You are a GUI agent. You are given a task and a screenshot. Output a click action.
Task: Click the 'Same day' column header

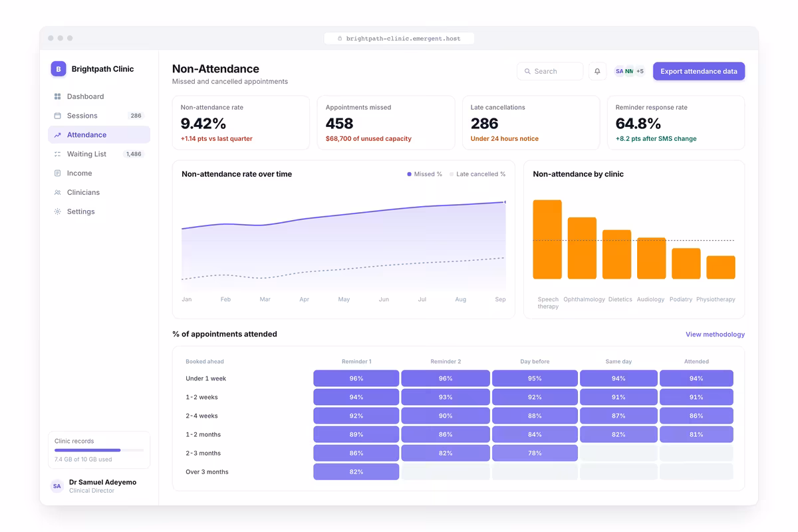(x=618, y=362)
